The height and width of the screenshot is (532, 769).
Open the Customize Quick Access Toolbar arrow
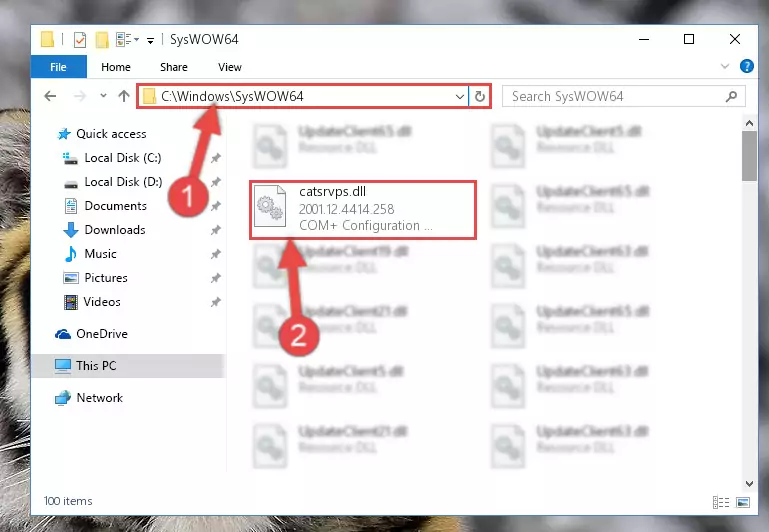(x=151, y=40)
